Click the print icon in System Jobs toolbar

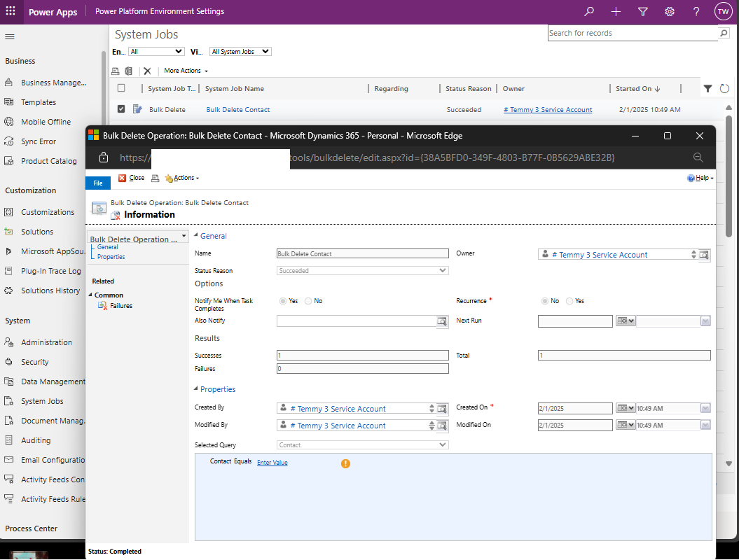click(115, 71)
